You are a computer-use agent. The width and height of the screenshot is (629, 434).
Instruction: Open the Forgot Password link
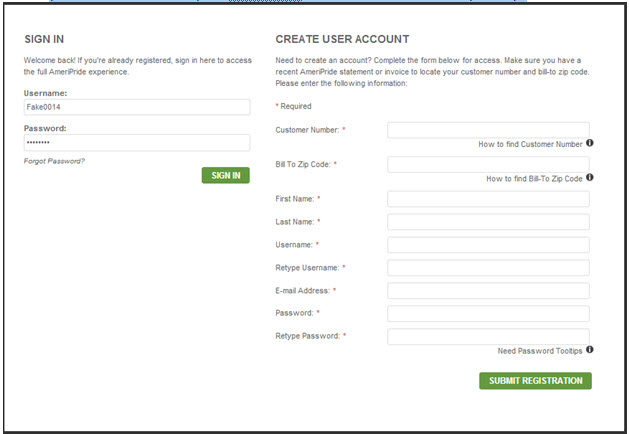(x=54, y=161)
